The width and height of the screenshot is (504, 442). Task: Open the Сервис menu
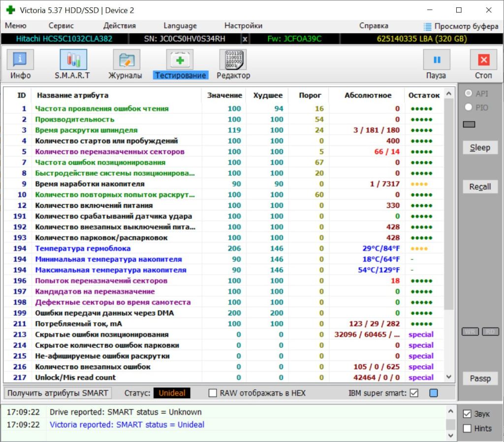click(x=61, y=26)
